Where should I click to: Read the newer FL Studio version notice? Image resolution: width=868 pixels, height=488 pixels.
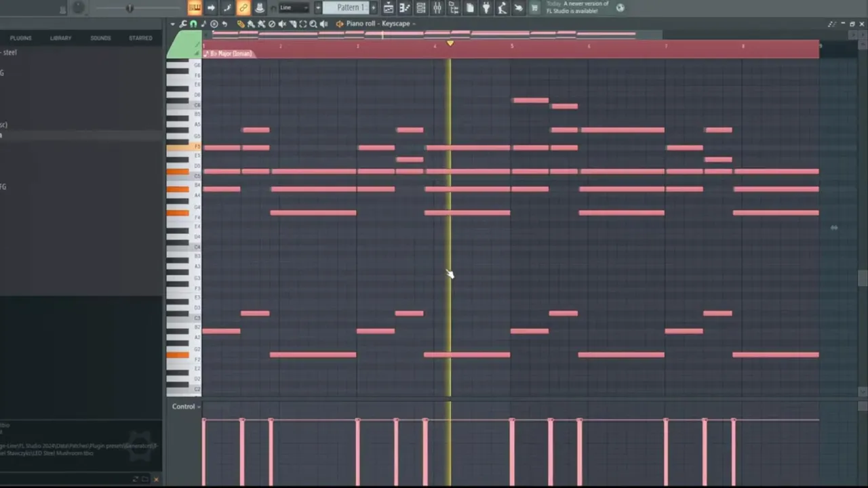[x=577, y=7]
